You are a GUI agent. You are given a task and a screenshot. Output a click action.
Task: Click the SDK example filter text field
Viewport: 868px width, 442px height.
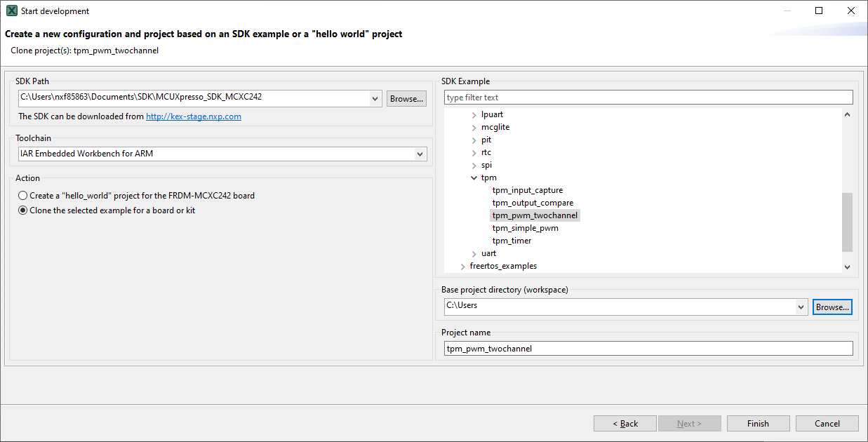tap(648, 98)
